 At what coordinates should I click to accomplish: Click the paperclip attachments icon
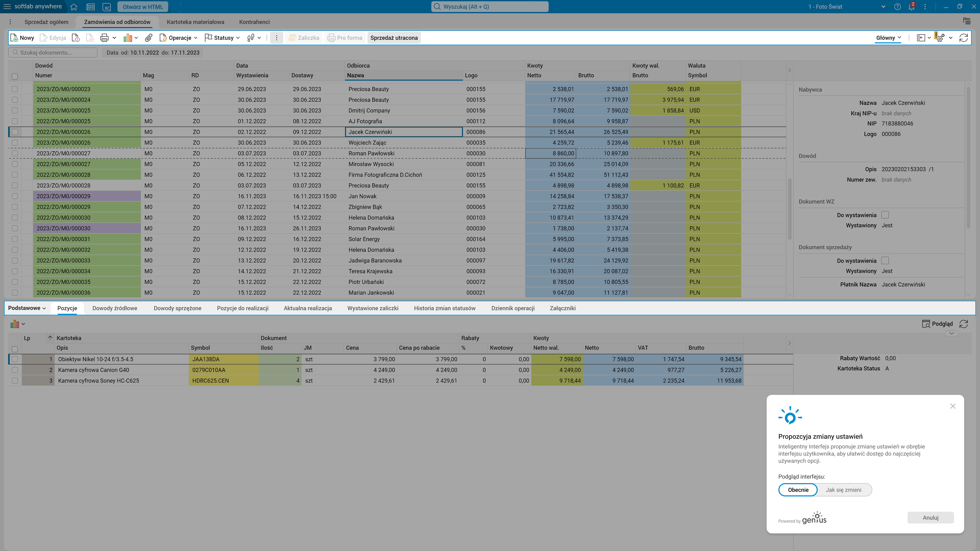click(x=148, y=38)
